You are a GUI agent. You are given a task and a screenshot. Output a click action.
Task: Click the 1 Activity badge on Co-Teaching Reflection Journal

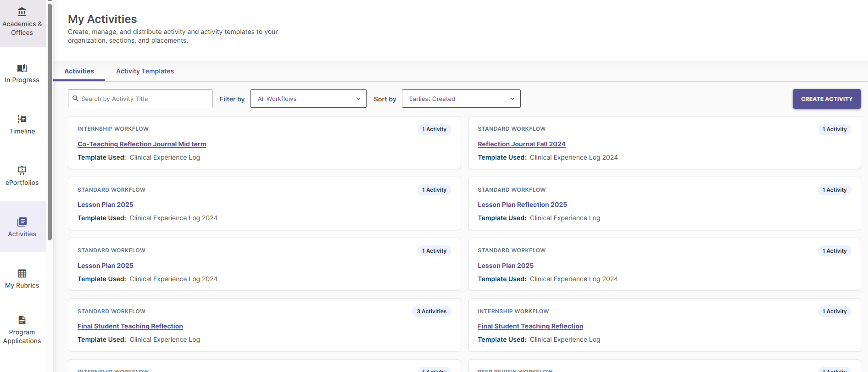(x=434, y=129)
